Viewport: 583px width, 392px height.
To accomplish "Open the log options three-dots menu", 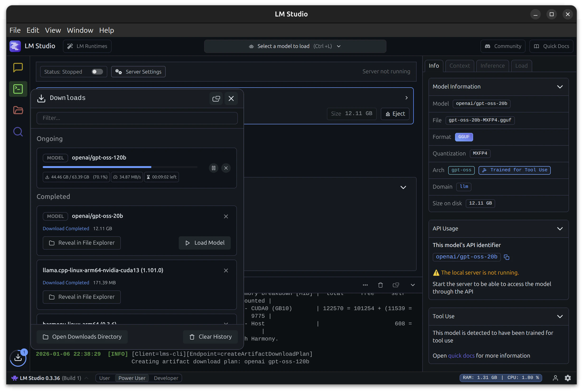I will [x=365, y=285].
